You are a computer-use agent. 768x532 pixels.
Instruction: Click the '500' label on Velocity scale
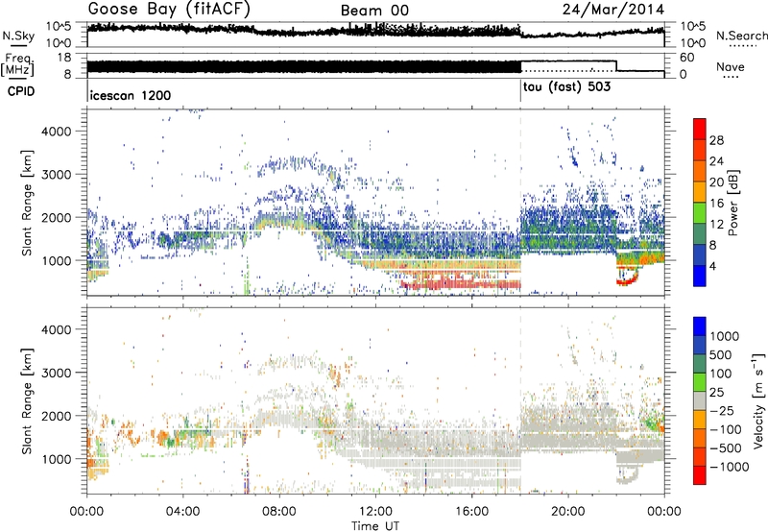(721, 355)
